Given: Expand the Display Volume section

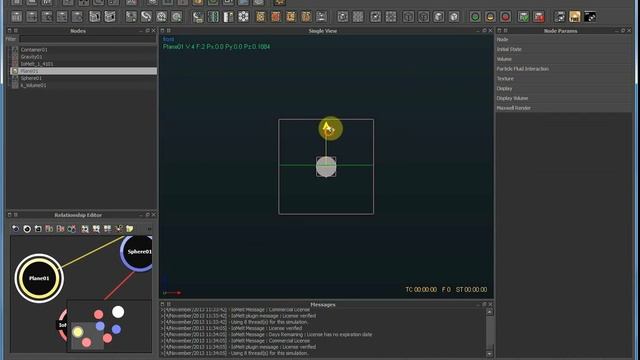Looking at the screenshot, I should (564, 98).
